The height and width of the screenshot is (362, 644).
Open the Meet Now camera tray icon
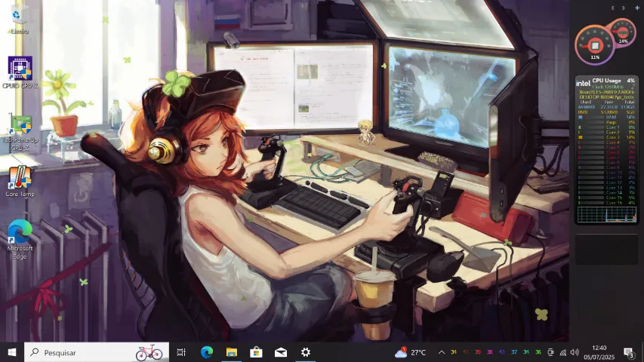(550, 352)
